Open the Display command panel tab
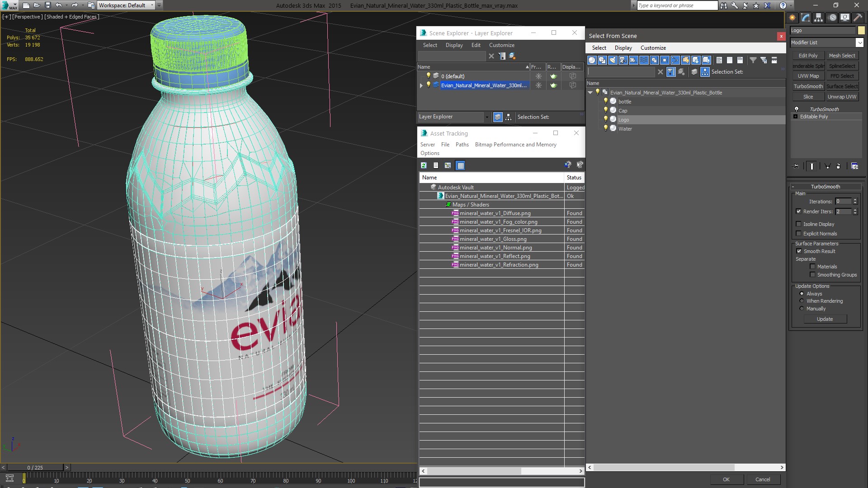This screenshot has height=488, width=868. click(844, 18)
